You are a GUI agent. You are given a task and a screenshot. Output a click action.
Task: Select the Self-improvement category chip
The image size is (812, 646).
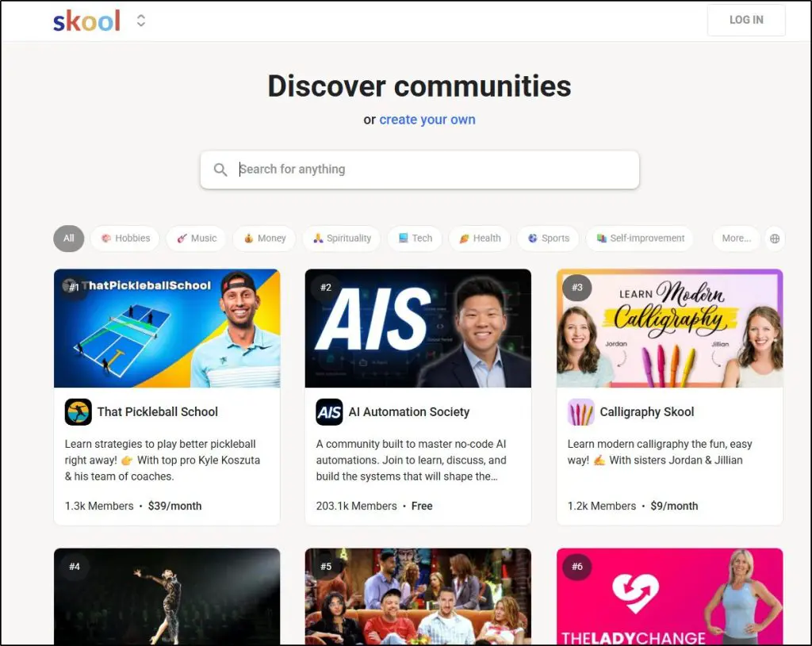639,239
